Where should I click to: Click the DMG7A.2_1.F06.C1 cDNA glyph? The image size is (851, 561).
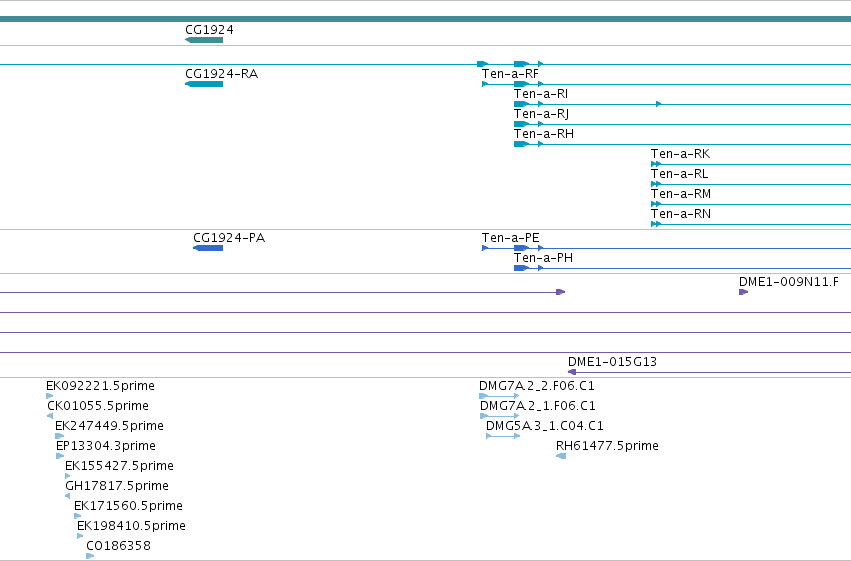pyautogui.click(x=500, y=416)
